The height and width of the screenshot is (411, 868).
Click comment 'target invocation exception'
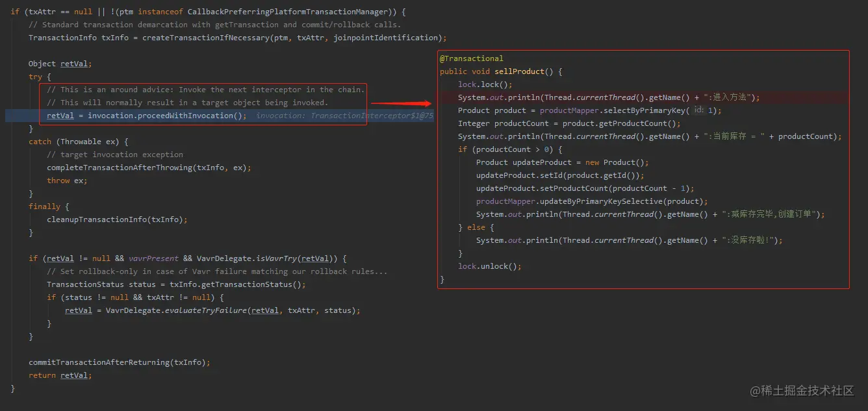[x=115, y=155]
